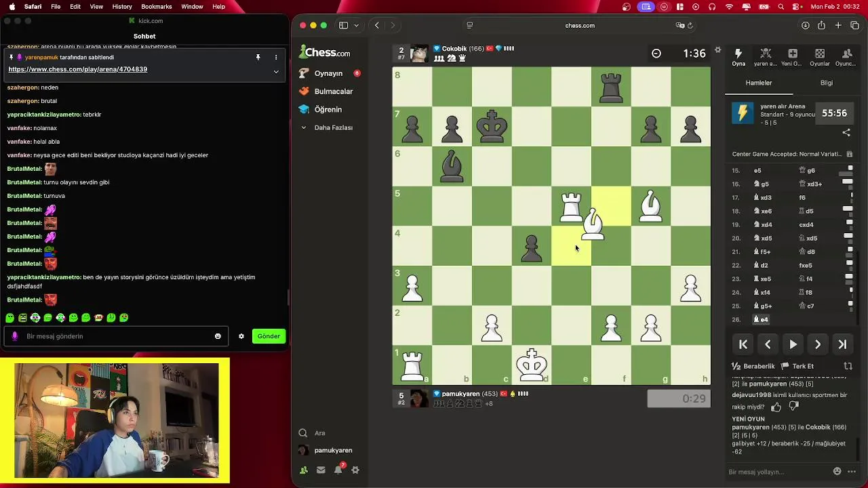Open search (Ara) in chess.com sidebar
This screenshot has height=488, width=868.
point(312,433)
